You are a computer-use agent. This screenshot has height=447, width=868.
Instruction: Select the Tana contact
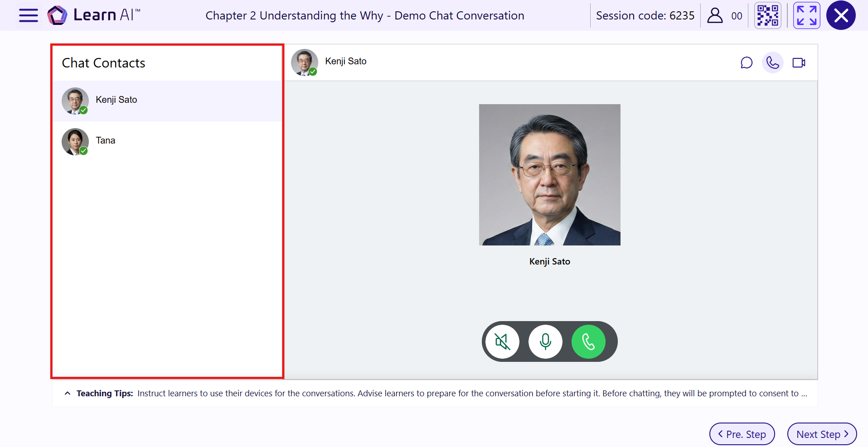[167, 141]
